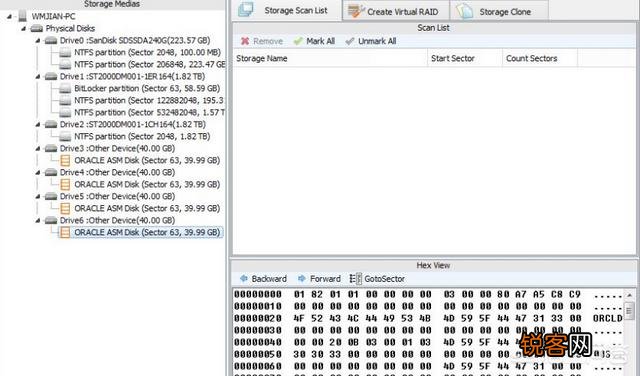Select Drive0 :SanDisk SDSSDA240G label
This screenshot has height=376, width=640.
(x=135, y=40)
